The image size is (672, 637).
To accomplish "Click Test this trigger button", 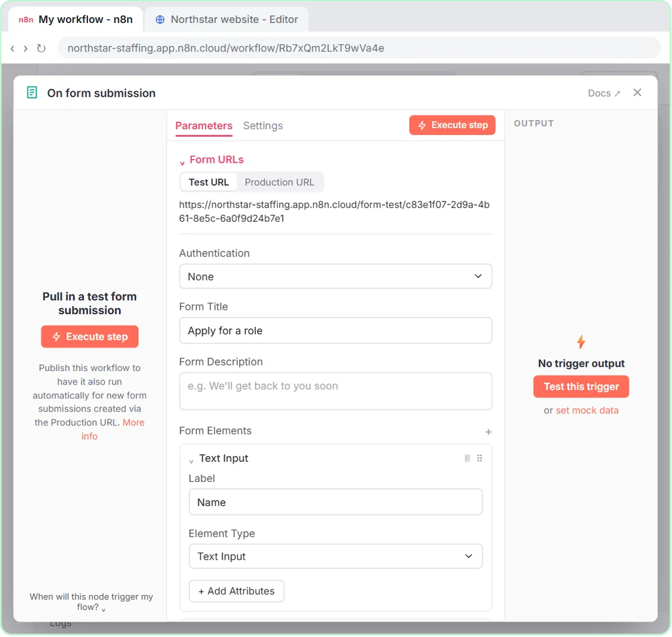I will click(x=581, y=387).
